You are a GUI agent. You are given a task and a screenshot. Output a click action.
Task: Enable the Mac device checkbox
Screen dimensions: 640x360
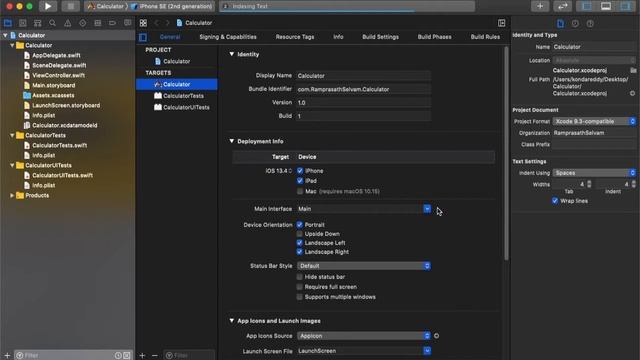300,191
